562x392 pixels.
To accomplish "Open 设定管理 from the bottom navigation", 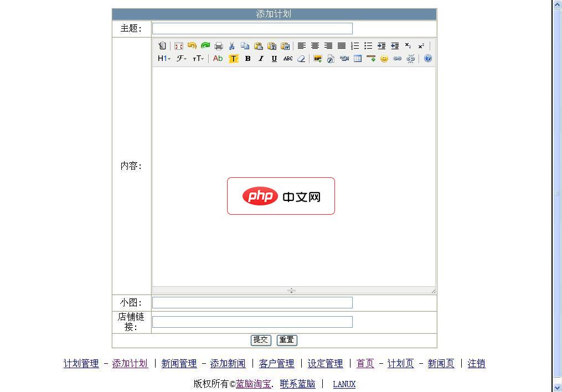I will 324,364.
